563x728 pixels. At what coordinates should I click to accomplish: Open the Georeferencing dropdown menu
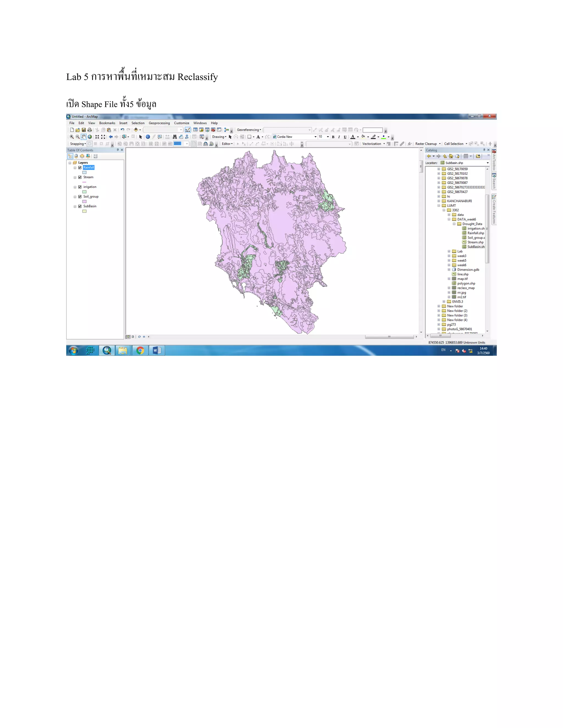click(x=249, y=130)
